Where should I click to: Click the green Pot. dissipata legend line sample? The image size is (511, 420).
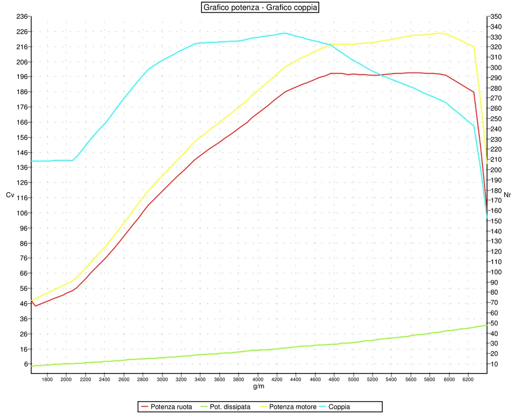(x=203, y=407)
